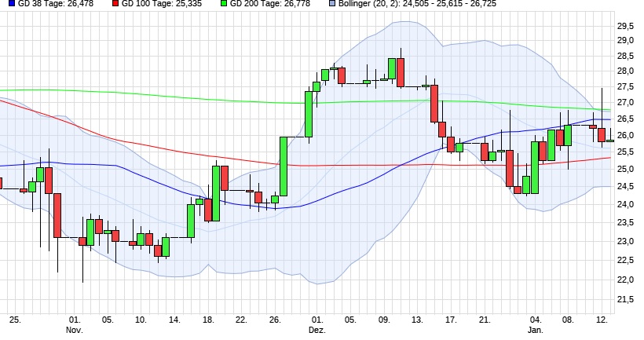Select the 'GD 100 Tage: 25,335' legend text
The width and height of the screenshot is (644, 340).
(x=163, y=4)
